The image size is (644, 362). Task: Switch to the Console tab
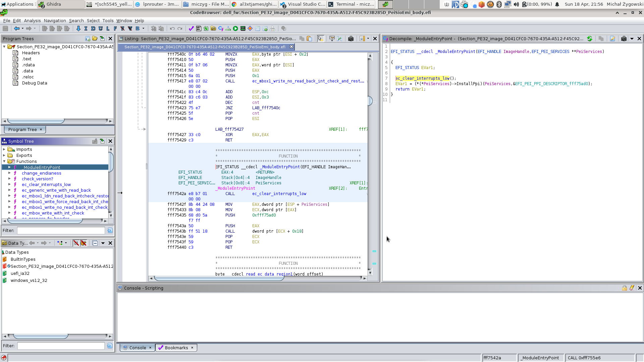138,348
